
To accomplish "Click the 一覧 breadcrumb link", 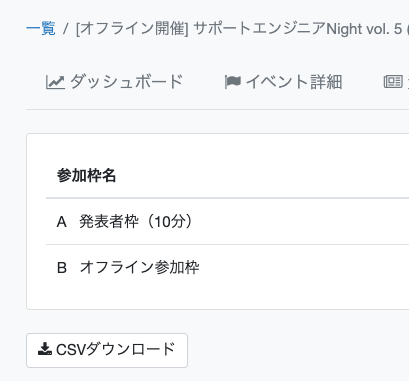I will (x=41, y=29).
